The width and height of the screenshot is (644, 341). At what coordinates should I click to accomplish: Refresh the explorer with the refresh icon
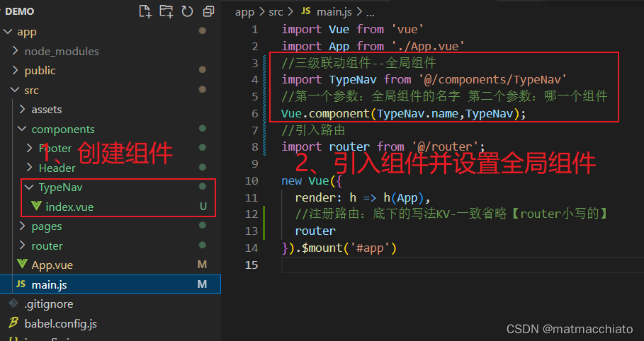tap(187, 11)
